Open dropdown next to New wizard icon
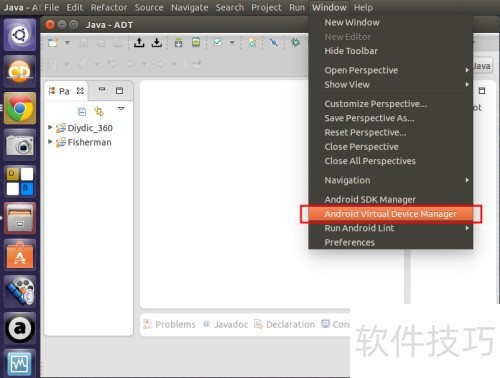Viewport: 500px width, 378px height. 67,43
